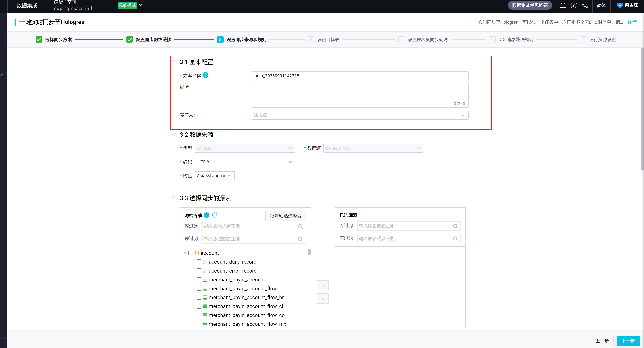Open the 责任人 dropdown
This screenshot has width=644, height=348.
point(360,115)
